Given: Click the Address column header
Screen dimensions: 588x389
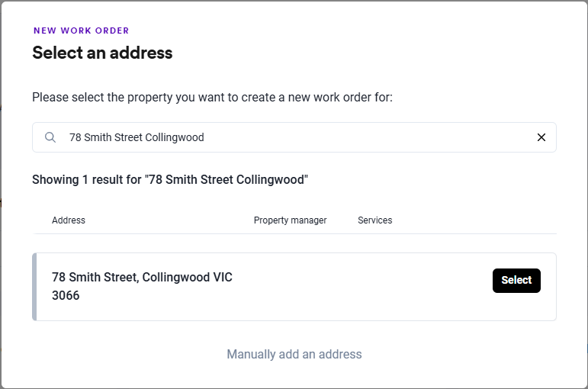Looking at the screenshot, I should [x=69, y=220].
